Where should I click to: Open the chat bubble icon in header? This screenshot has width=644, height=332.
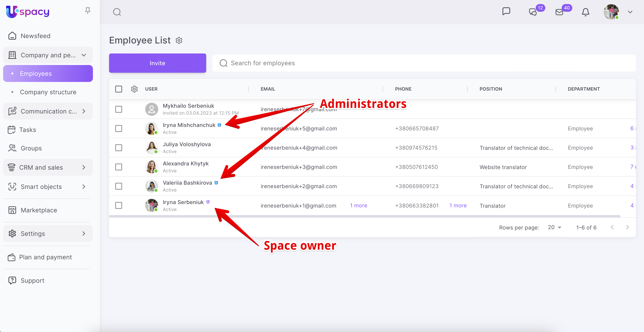pos(506,12)
